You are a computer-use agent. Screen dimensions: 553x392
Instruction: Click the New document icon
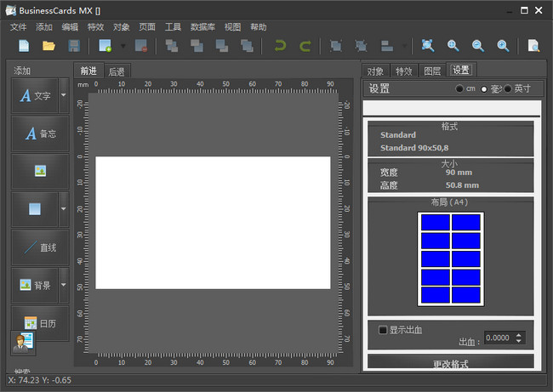[24, 46]
